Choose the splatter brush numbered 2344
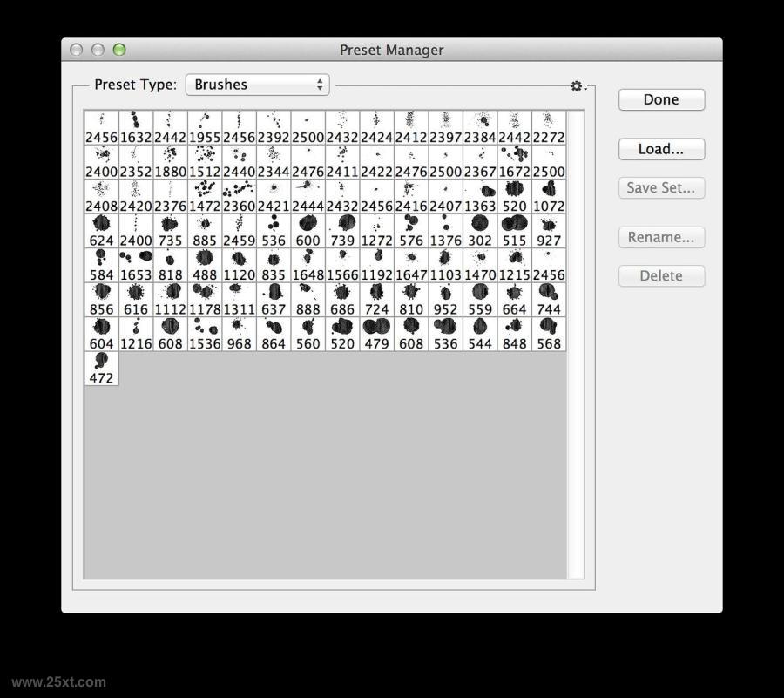Screen dimensions: 784x698 click(274, 162)
